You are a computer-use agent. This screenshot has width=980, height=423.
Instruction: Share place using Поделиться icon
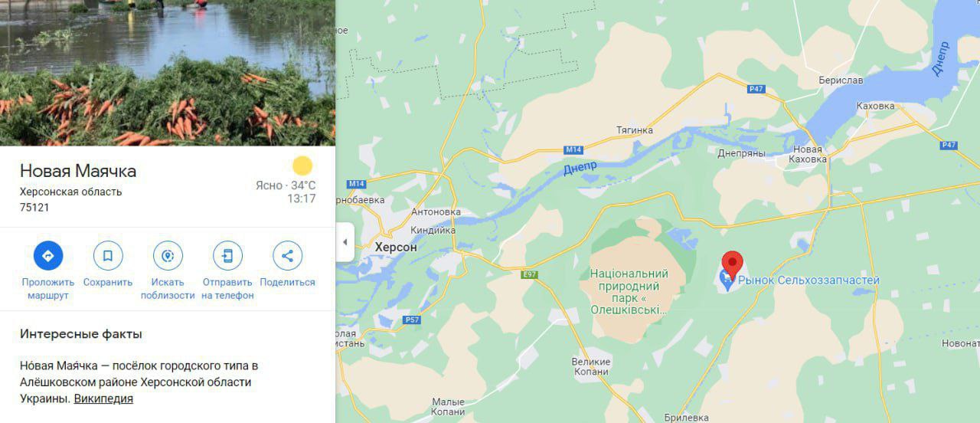pyautogui.click(x=287, y=255)
